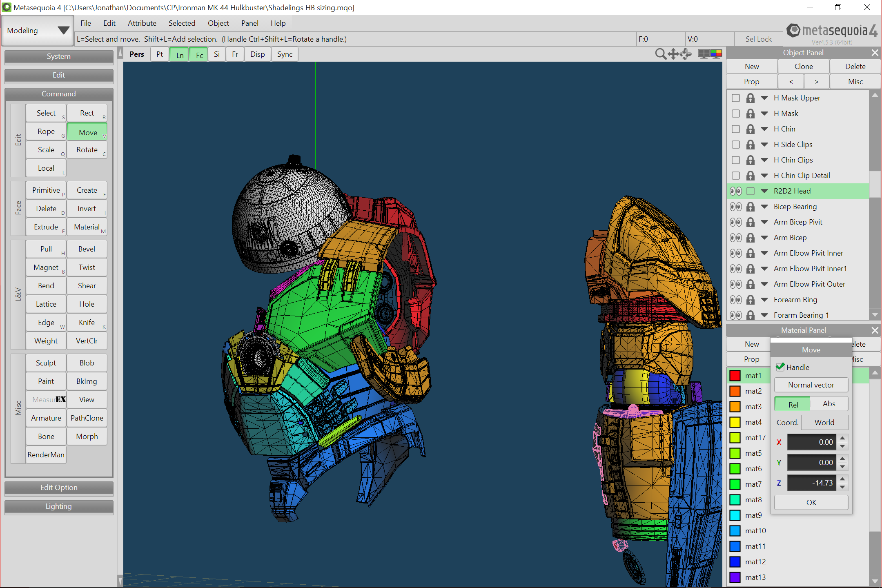
Task: Collapse the H Mask Upper object arrow
Action: coord(764,98)
